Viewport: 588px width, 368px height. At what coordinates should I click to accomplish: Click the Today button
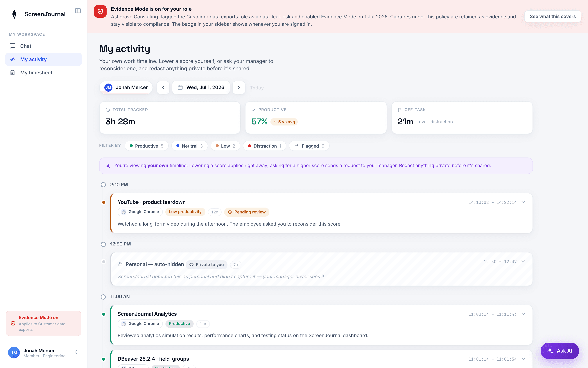[257, 88]
